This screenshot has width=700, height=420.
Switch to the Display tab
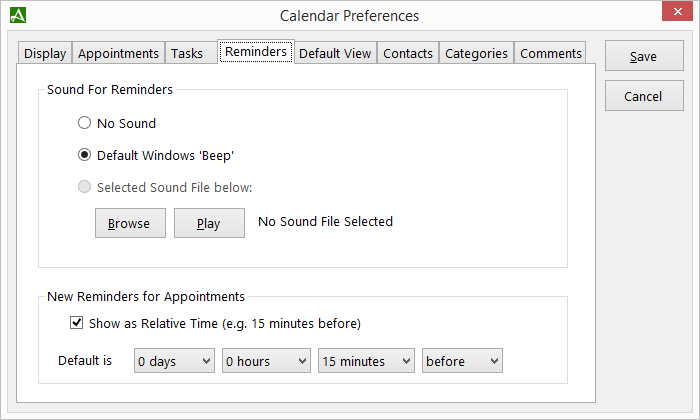45,53
